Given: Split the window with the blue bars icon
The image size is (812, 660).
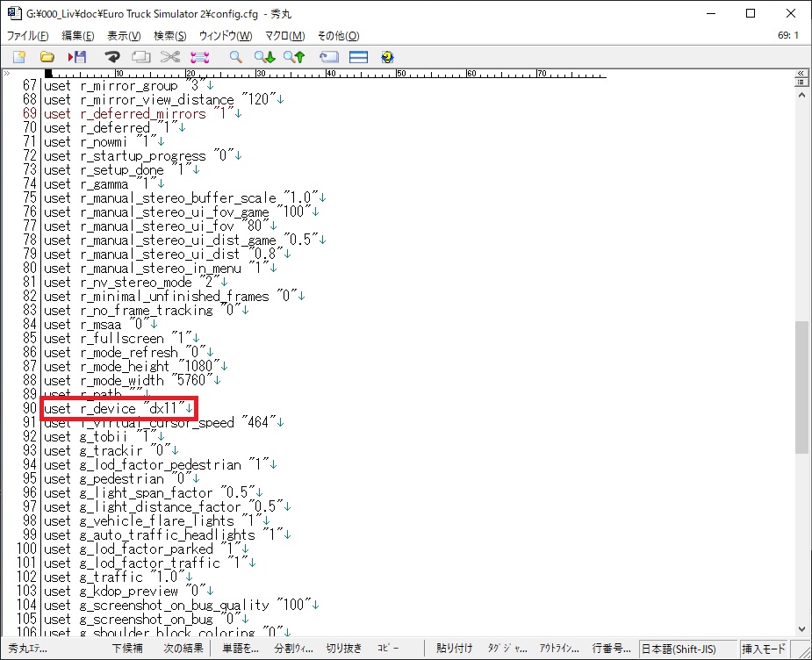Looking at the screenshot, I should coord(358,57).
